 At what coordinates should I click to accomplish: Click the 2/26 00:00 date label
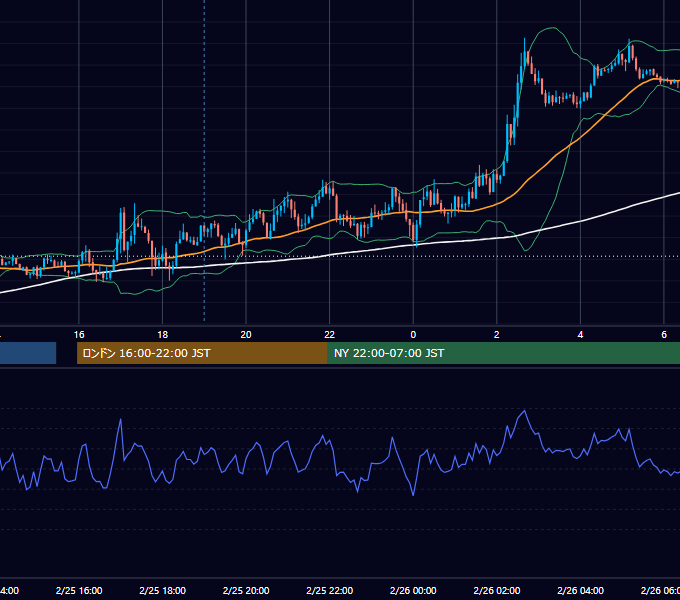point(413,590)
